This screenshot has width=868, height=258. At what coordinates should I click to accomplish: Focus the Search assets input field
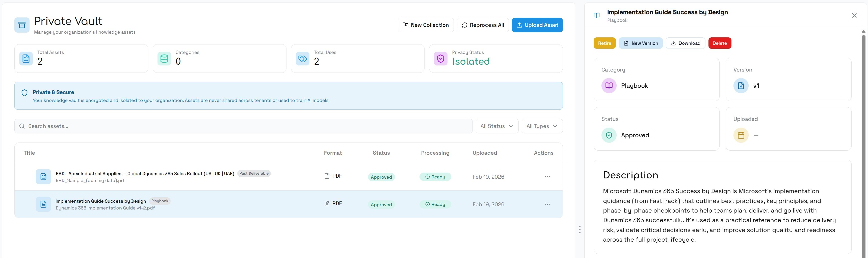tap(243, 126)
